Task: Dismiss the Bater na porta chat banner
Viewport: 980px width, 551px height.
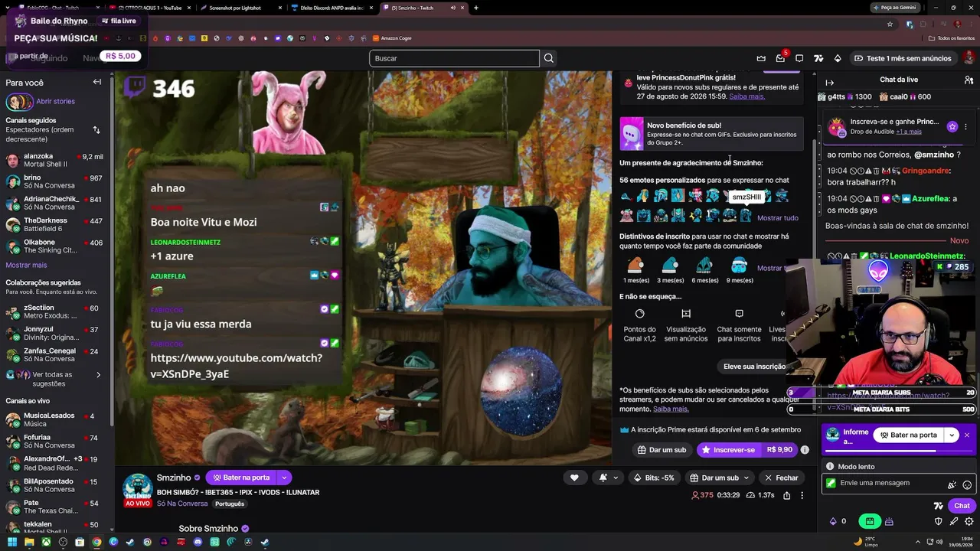Action: (967, 435)
